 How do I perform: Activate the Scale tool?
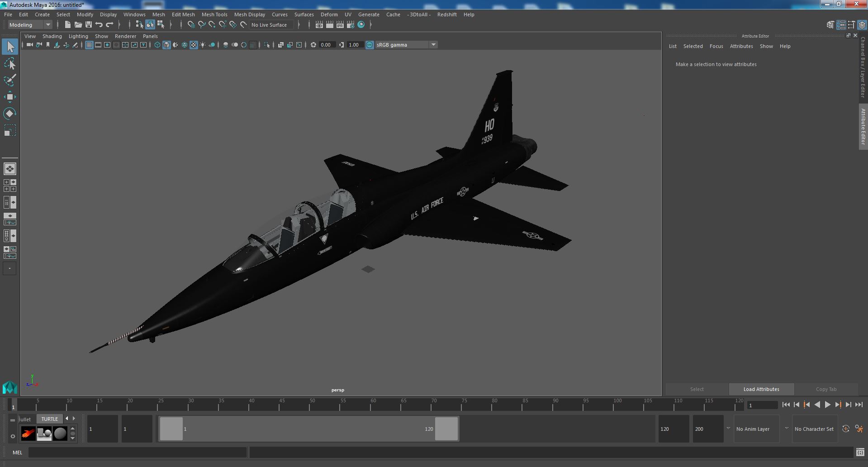[10, 130]
